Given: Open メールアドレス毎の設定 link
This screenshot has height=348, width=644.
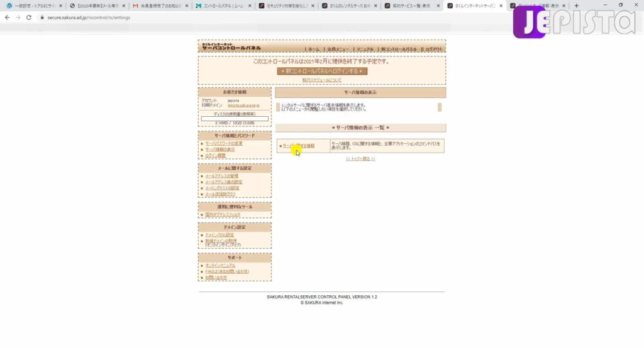Looking at the screenshot, I should click(x=223, y=182).
